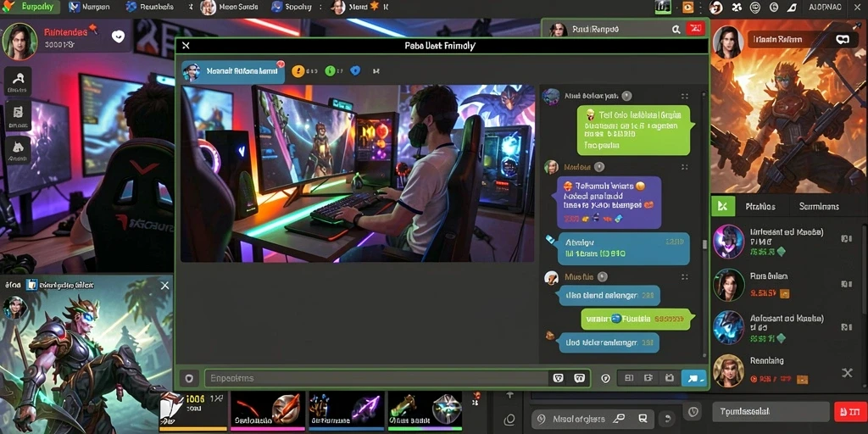Expand options dots on third chat user
Screen dimensions: 868x434
coord(685,277)
